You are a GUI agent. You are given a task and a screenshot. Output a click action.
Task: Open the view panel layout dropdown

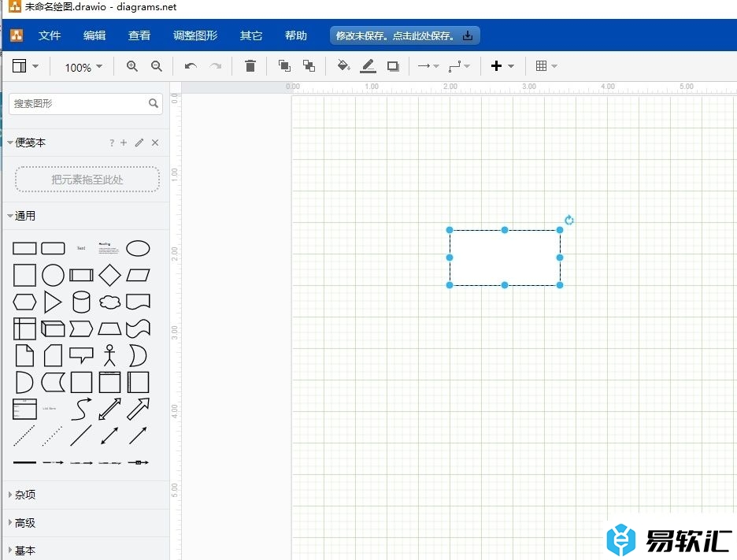(25, 66)
